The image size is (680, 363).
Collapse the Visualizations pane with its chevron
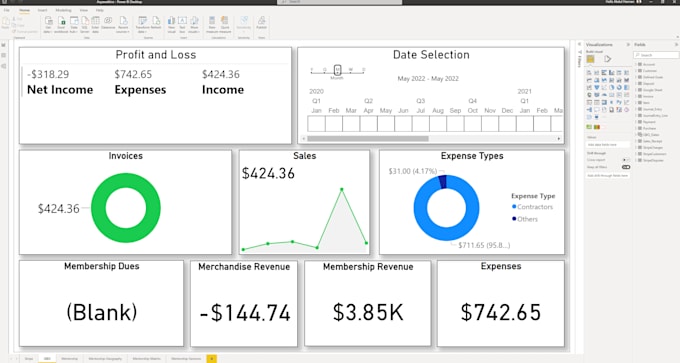[x=628, y=45]
